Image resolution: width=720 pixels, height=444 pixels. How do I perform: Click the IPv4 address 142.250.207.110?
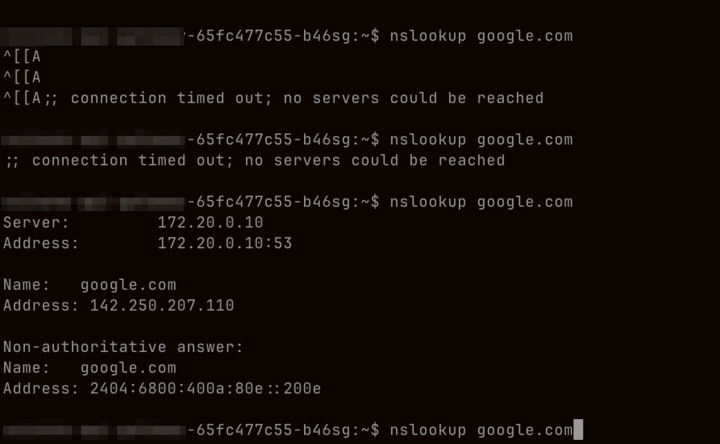(x=162, y=306)
